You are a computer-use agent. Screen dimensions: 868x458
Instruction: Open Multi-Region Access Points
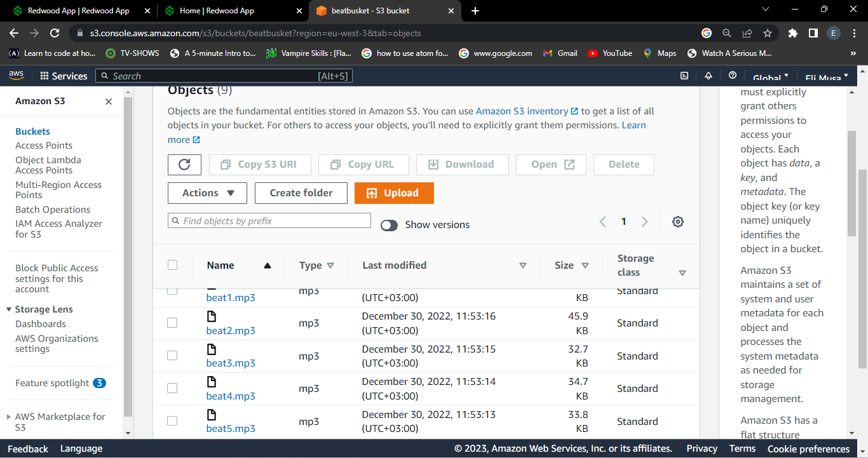(x=58, y=190)
